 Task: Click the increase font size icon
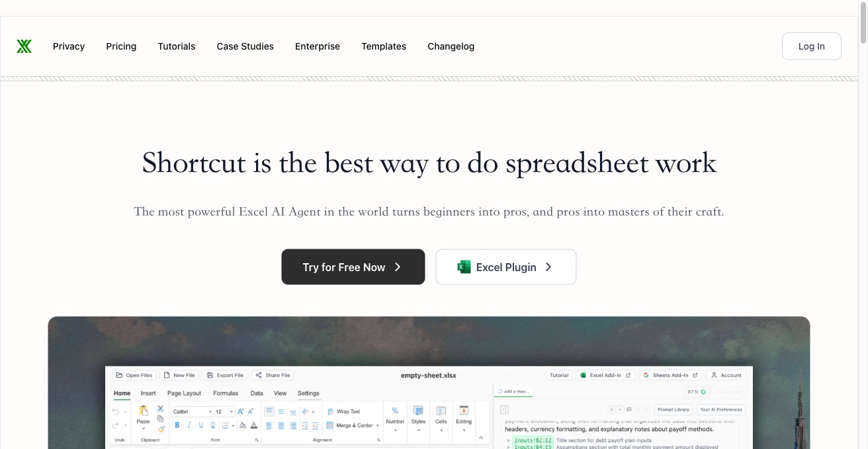241,411
